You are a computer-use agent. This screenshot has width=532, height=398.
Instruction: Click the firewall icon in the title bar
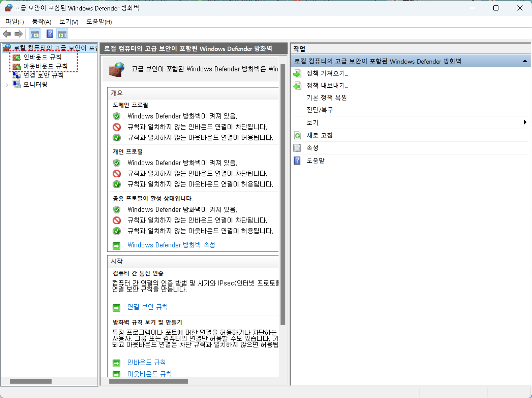pyautogui.click(x=8, y=8)
